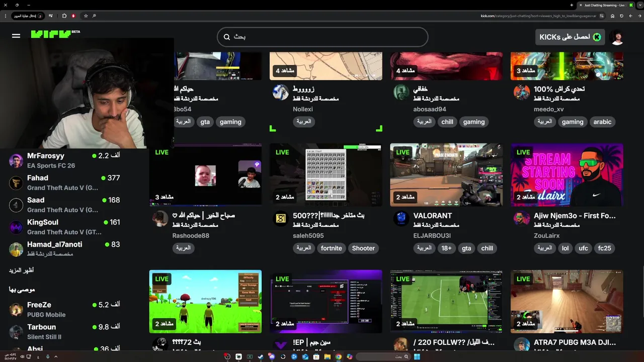
Task: Open saleh5095 channel avatar
Action: (281, 219)
